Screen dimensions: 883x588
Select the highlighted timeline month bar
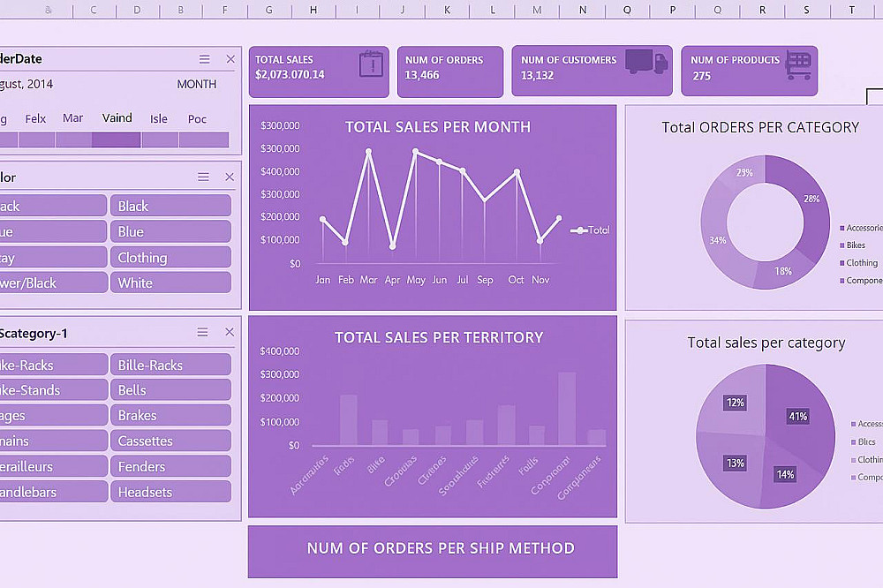coord(116,139)
